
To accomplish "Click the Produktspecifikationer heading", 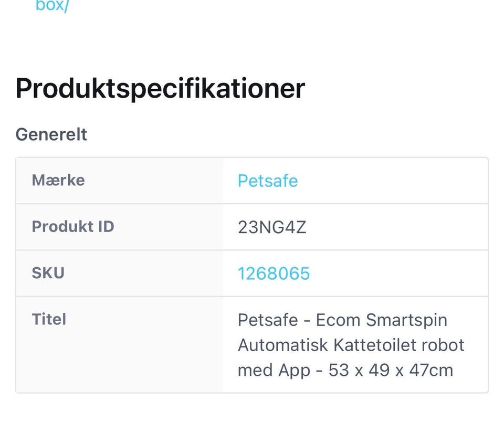I will pos(160,88).
